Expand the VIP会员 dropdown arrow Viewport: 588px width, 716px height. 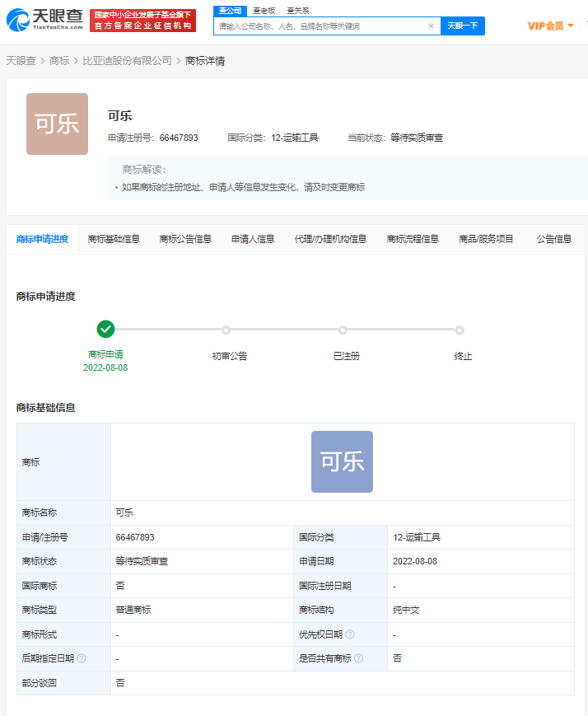pyautogui.click(x=571, y=26)
